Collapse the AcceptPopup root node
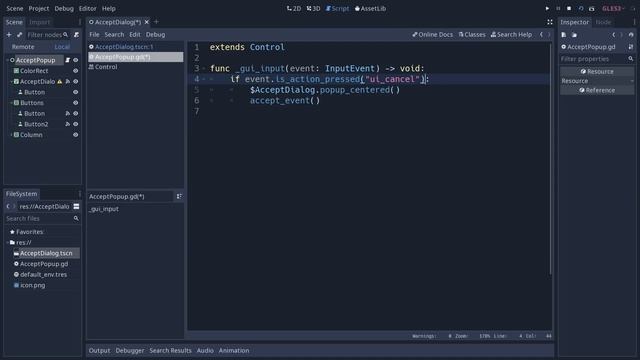 pyautogui.click(x=7, y=60)
